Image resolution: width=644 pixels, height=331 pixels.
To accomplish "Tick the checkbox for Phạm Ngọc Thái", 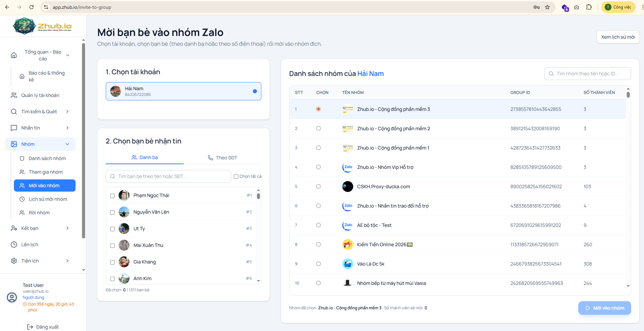I will coord(113,196).
